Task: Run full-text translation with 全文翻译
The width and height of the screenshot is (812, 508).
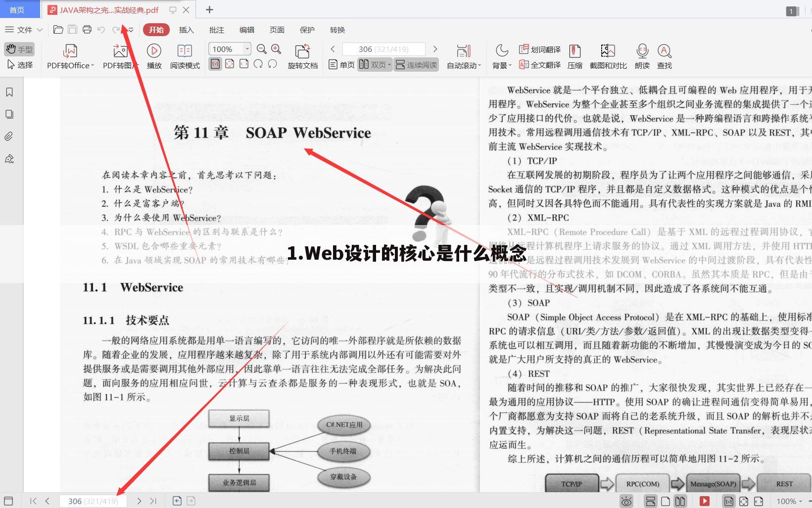Action: [540, 64]
